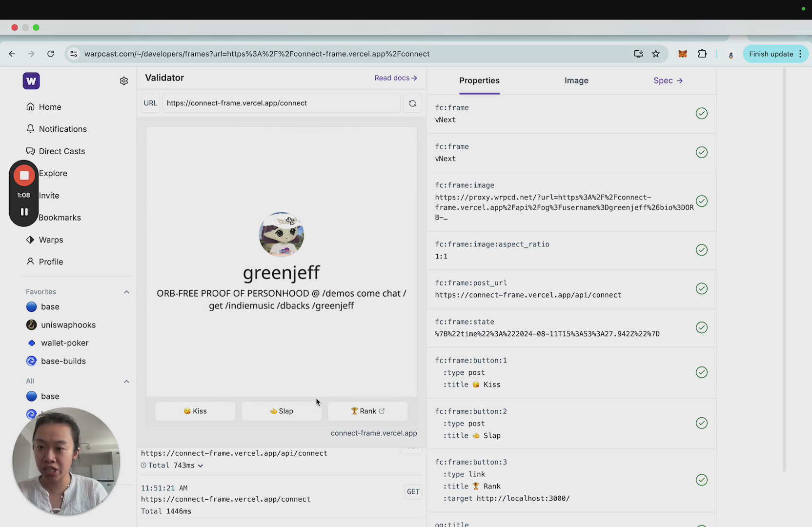Screen dimensions: 812x527
Task: Click the browser address bar URL
Action: pos(257,54)
